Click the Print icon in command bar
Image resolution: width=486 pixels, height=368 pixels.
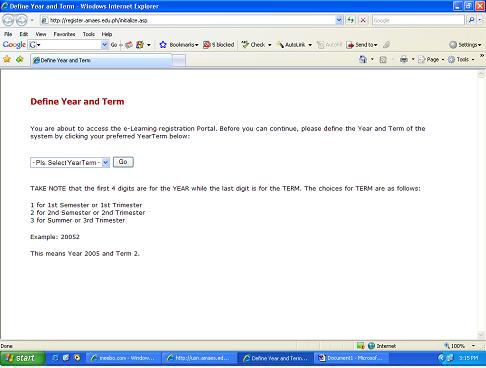(404, 60)
